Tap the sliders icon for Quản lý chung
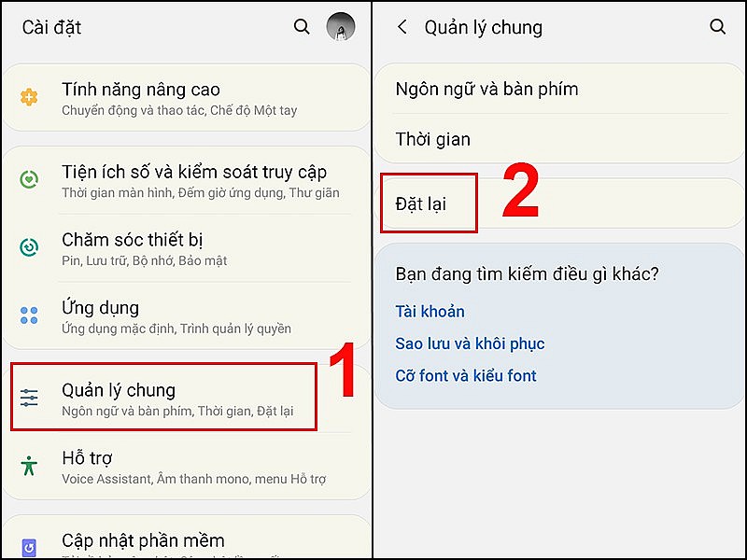Viewport: 747px width, 560px height. [x=29, y=398]
